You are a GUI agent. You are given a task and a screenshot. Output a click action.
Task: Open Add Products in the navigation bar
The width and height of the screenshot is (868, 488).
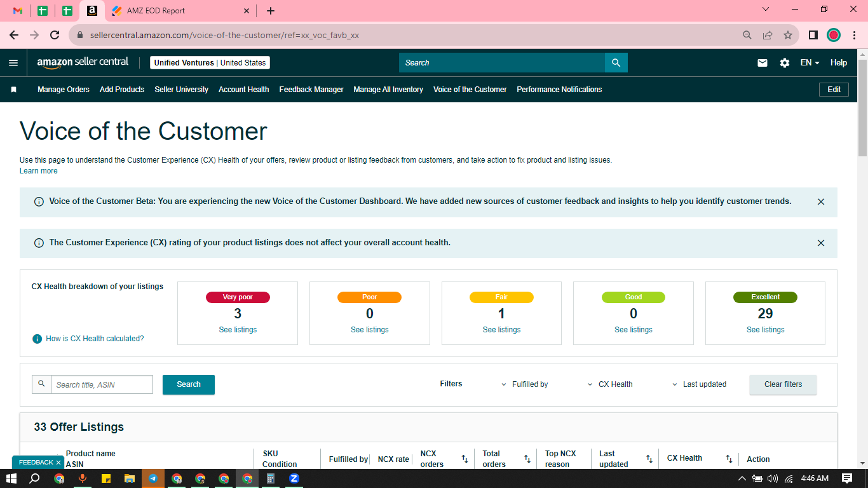(122, 90)
